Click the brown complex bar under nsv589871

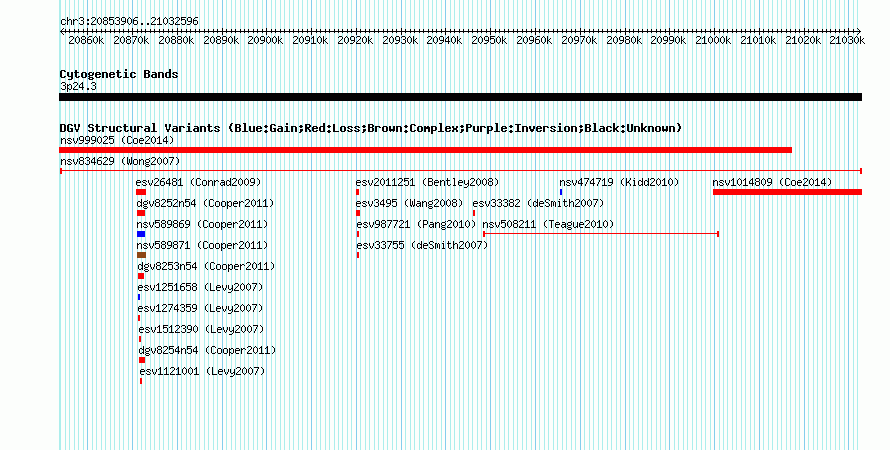click(141, 255)
